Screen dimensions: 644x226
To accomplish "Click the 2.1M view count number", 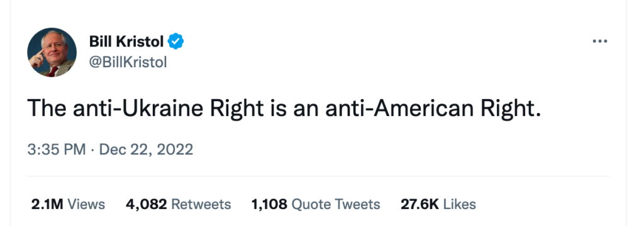I will [47, 204].
